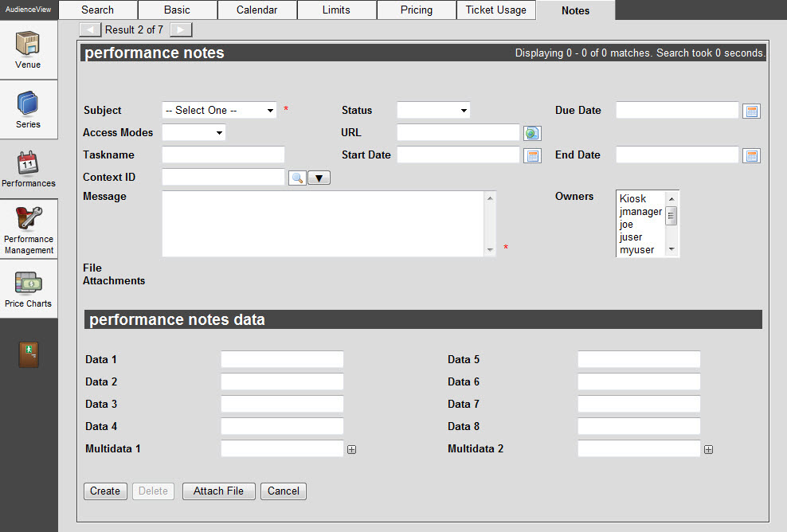The height and width of the screenshot is (532, 787).
Task: Click the URL input field
Action: (458, 132)
